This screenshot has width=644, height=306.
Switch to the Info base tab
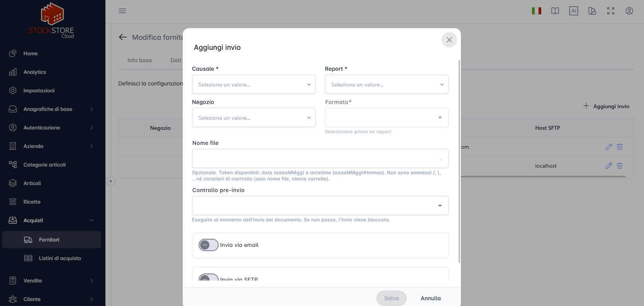point(139,60)
